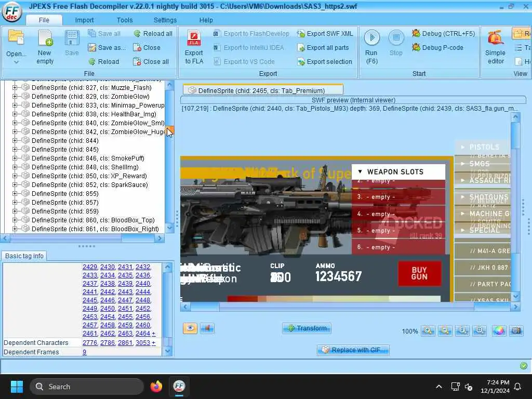The image size is (532, 399).
Task: Toggle the sound mute button under preview
Action: [x=207, y=328]
